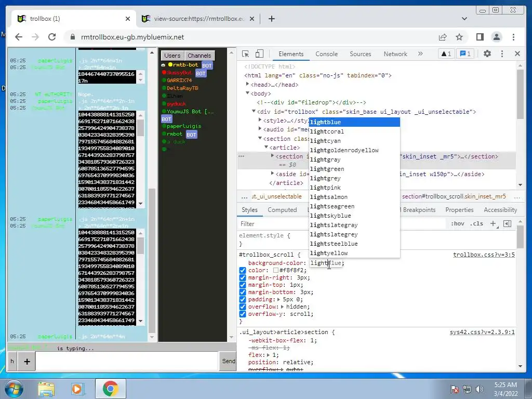The height and width of the screenshot is (399, 532).
Task: Open the tab search dropdown arrow
Action: [x=464, y=19]
